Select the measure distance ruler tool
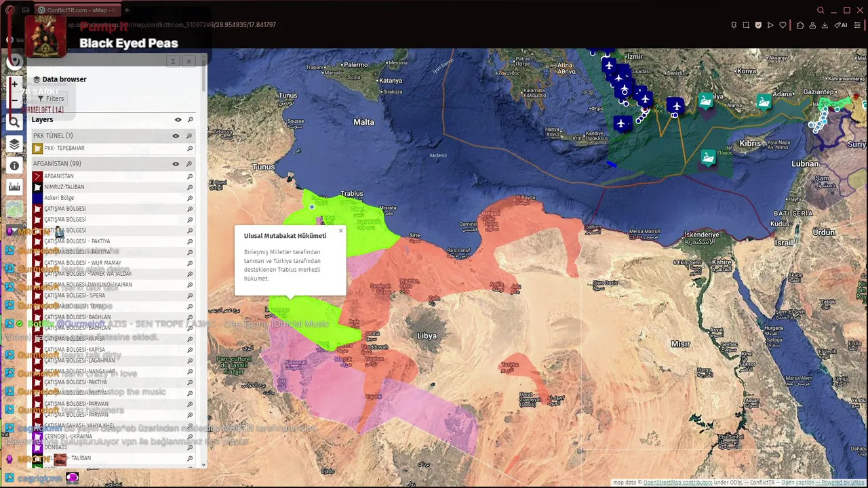 14,187
